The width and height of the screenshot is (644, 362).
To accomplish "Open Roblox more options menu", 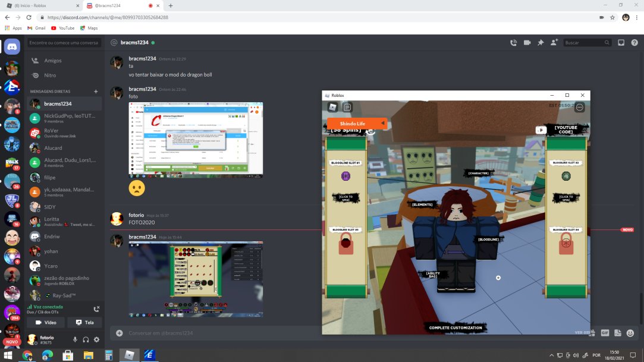I will pyautogui.click(x=580, y=107).
